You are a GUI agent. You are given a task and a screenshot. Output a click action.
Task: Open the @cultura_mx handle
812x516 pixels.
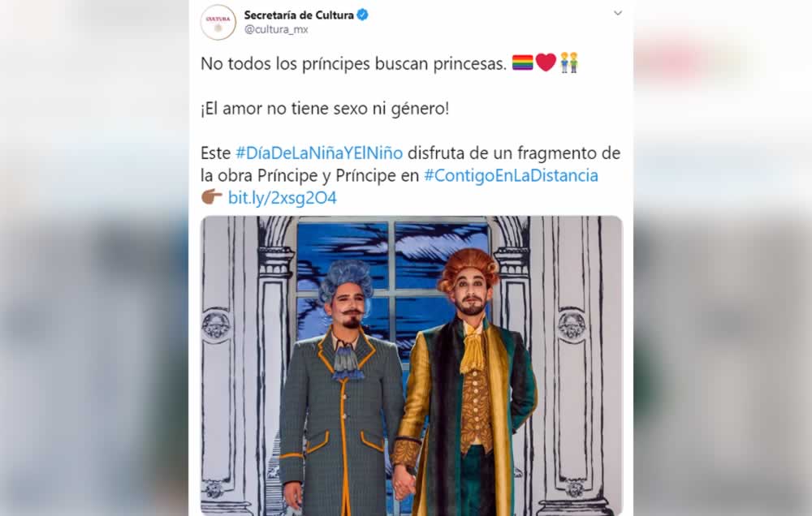click(x=276, y=29)
